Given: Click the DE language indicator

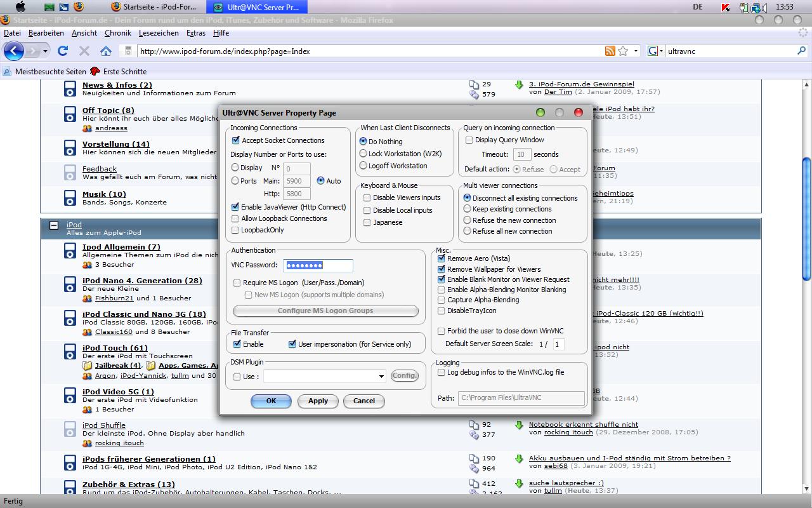Looking at the screenshot, I should click(698, 7).
